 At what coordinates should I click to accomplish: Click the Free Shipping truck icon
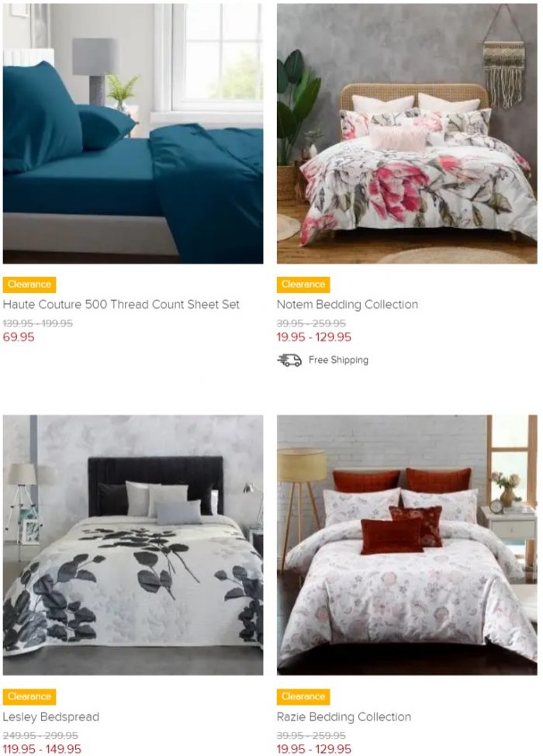289,360
